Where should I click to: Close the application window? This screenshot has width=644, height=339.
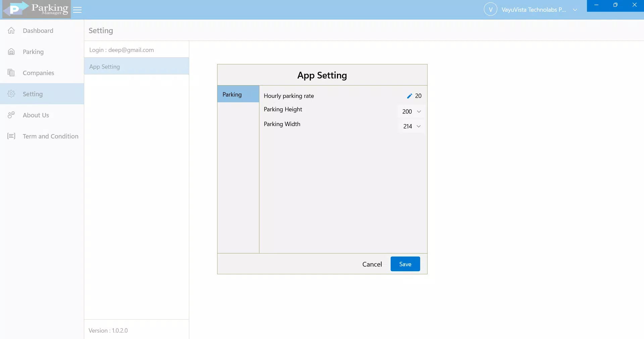[x=634, y=5]
